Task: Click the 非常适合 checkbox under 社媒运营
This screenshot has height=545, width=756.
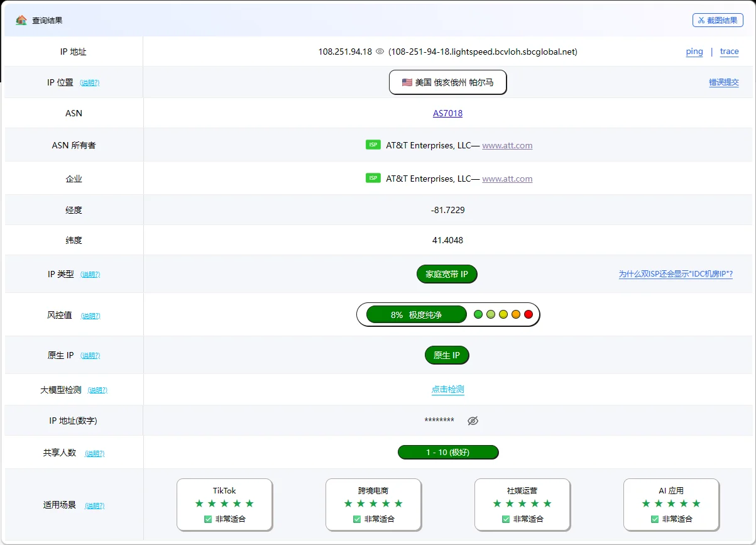Action: (x=506, y=519)
